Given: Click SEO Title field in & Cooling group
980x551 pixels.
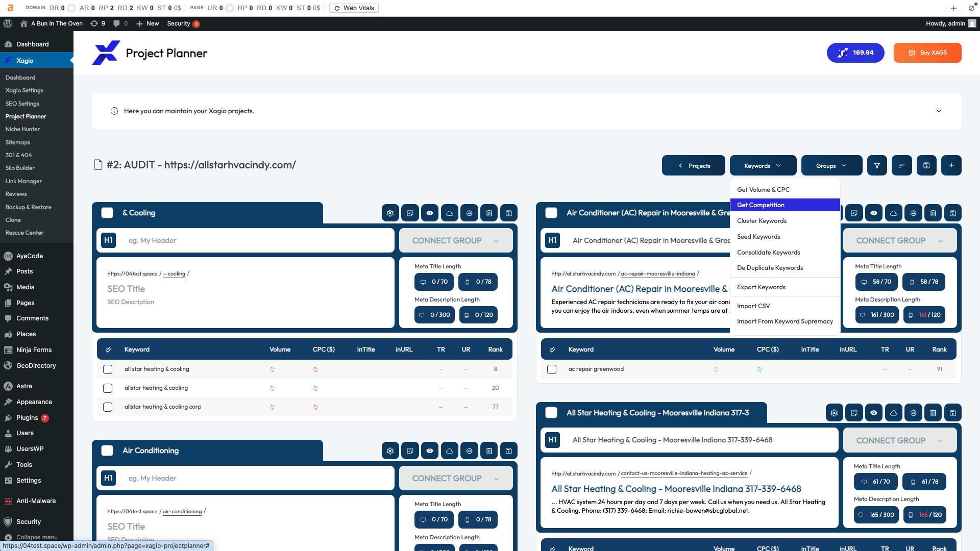Looking at the screenshot, I should [x=126, y=289].
